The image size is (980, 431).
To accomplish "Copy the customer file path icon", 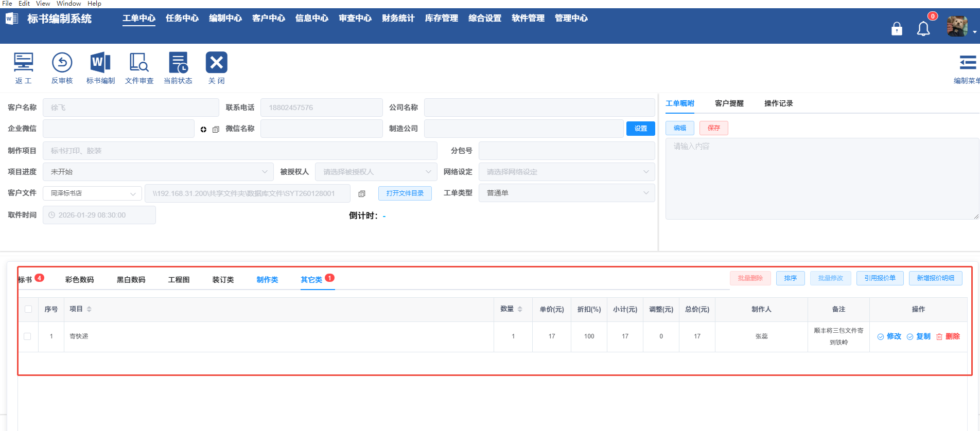I will [362, 193].
